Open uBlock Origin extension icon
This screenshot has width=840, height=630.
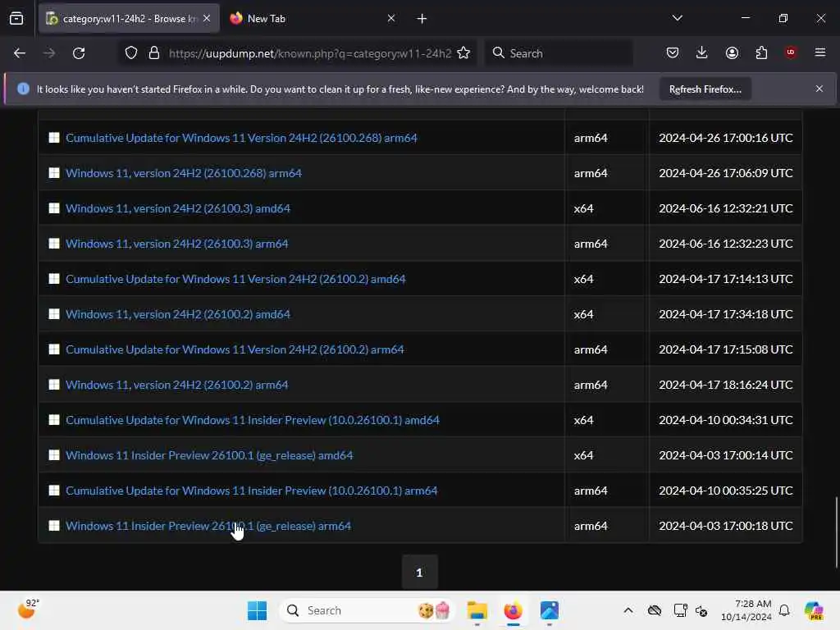click(790, 52)
